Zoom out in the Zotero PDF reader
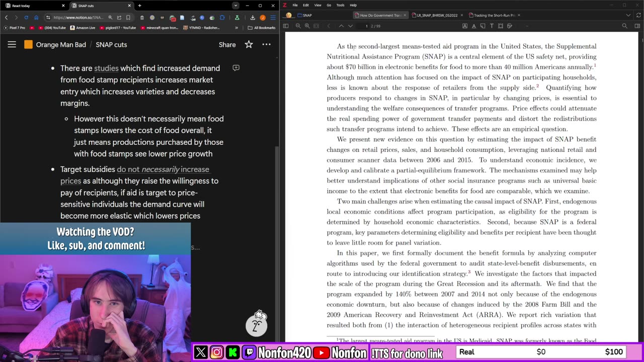The height and width of the screenshot is (362, 644). point(298,26)
